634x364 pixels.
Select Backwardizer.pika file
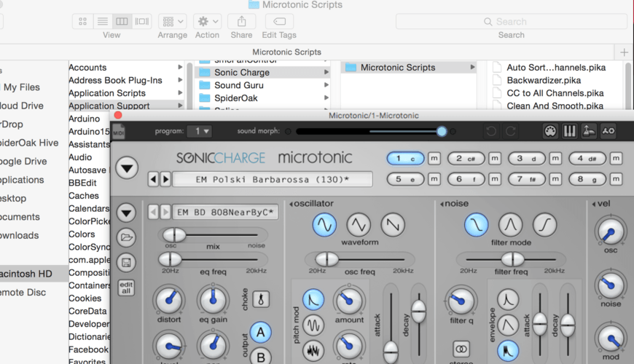click(x=544, y=80)
